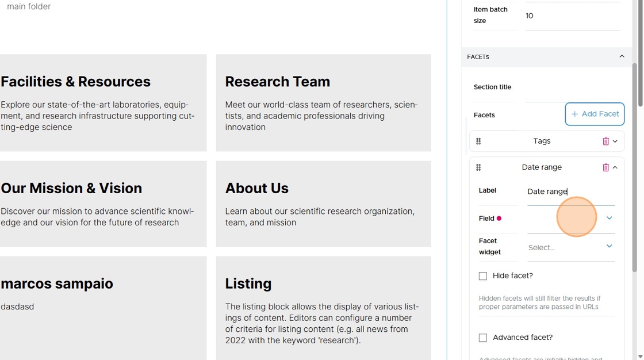Open the Field dropdown
This screenshot has height=360, width=644.
571,219
